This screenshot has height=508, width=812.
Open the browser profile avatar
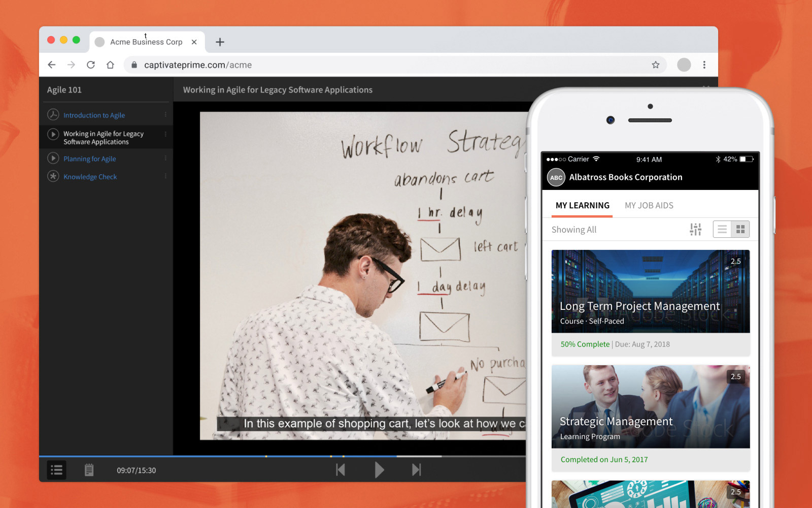(x=684, y=65)
